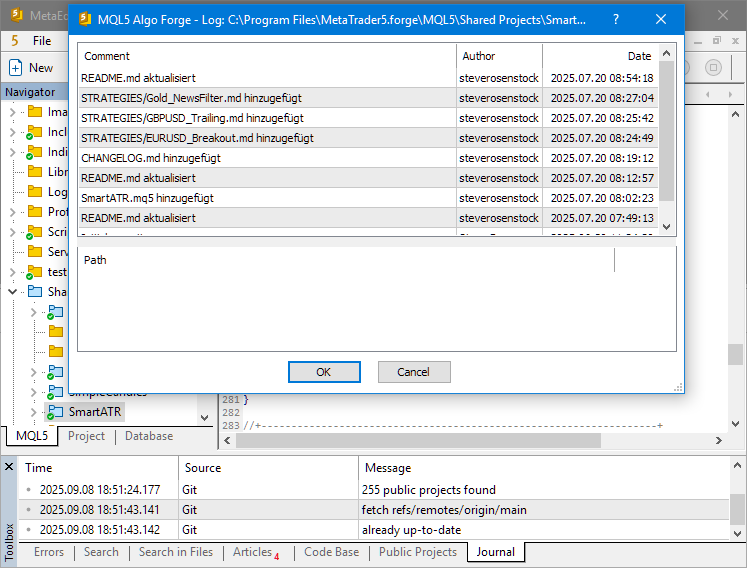Image resolution: width=747 pixels, height=568 pixels.
Task: Click the New file icon in the toolbar
Action: pyautogui.click(x=15, y=68)
